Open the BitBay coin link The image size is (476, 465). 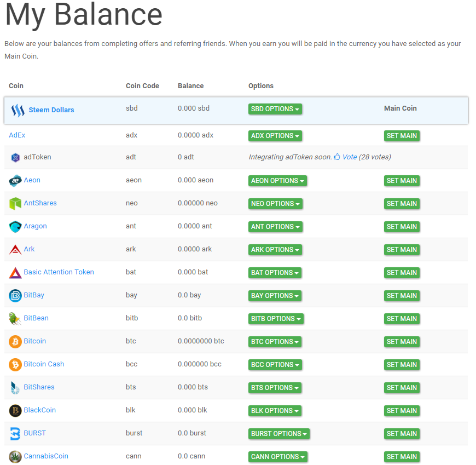pyautogui.click(x=34, y=295)
